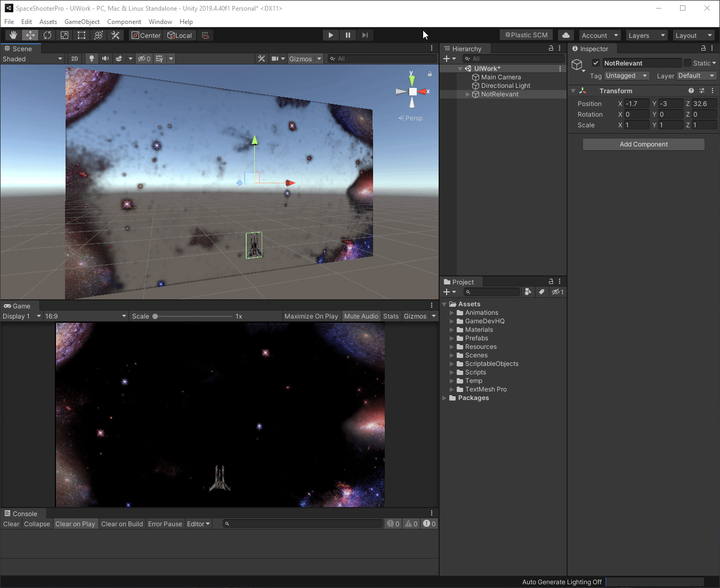The width and height of the screenshot is (720, 588).
Task: Open the Tag Untagged dropdown
Action: pos(626,76)
